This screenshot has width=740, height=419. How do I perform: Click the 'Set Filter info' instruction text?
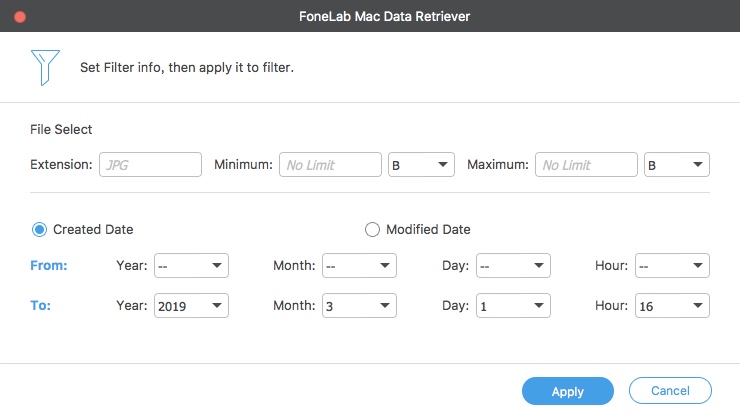point(187,67)
